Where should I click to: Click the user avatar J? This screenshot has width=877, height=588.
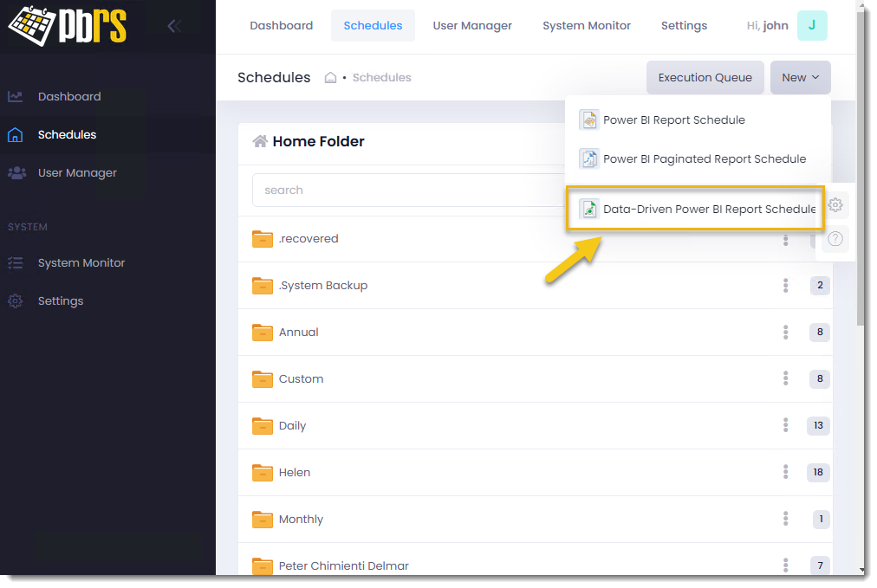pos(812,26)
